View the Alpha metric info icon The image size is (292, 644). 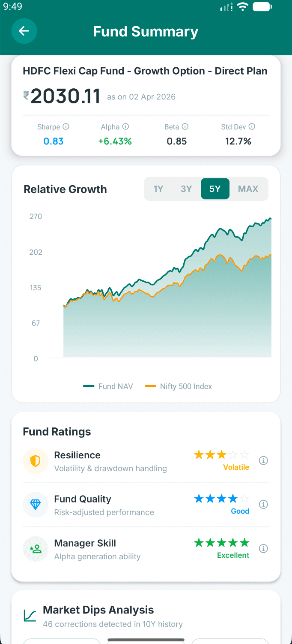point(125,126)
